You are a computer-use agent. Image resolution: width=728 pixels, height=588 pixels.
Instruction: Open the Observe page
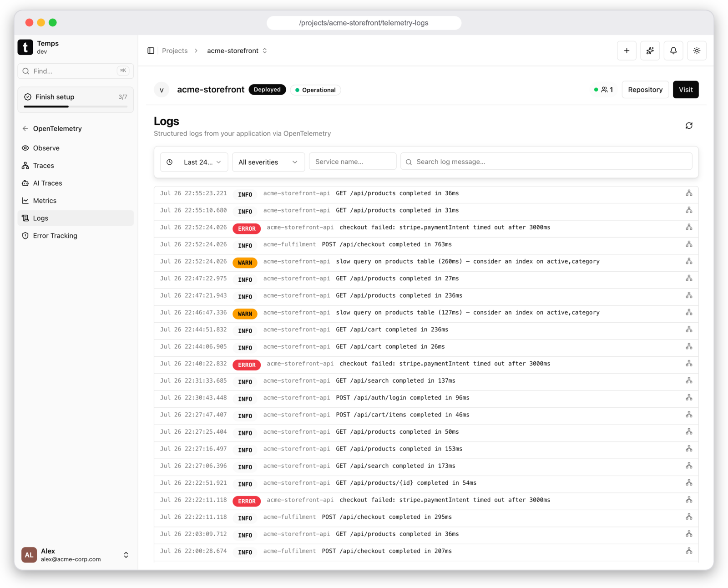tap(76, 148)
